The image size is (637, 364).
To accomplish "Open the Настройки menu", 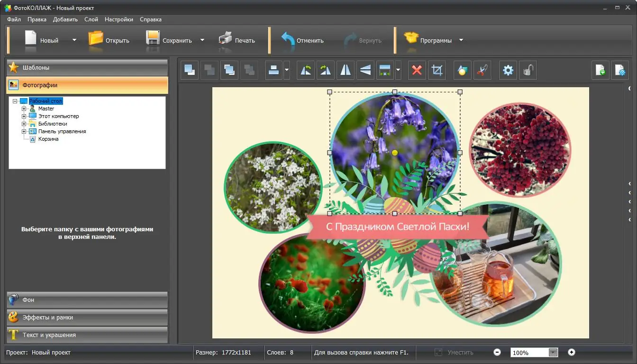I will 119,19.
